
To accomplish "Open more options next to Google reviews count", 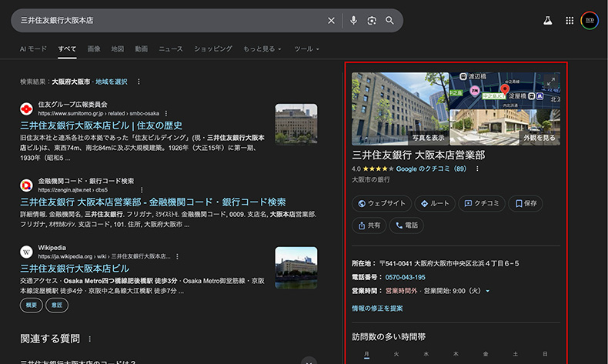I will pos(477,169).
